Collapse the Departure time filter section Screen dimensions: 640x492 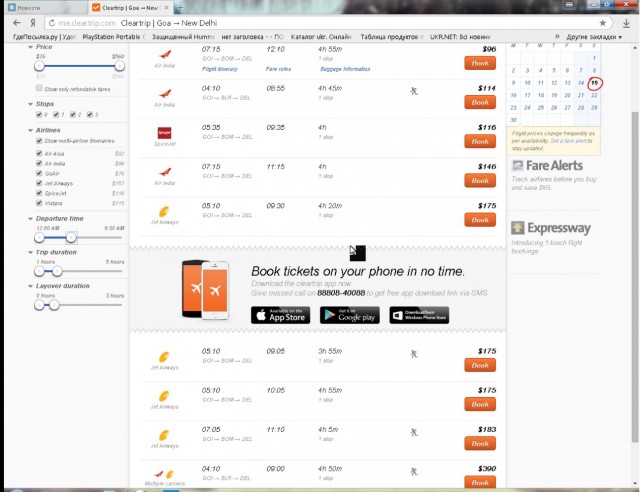(x=30, y=218)
